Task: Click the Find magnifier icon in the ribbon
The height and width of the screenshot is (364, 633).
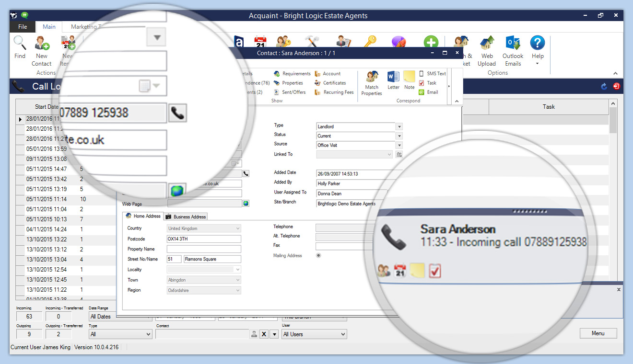Action: click(x=20, y=44)
